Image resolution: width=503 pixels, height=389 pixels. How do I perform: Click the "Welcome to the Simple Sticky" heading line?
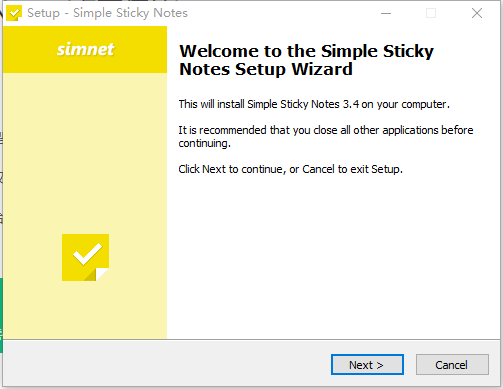pyautogui.click(x=306, y=51)
